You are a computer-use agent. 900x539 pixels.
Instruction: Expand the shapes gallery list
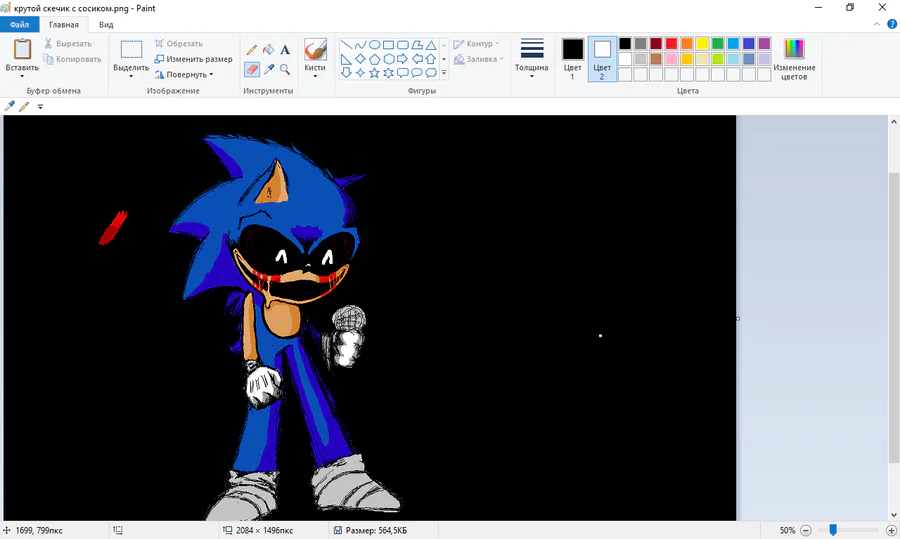click(x=444, y=73)
